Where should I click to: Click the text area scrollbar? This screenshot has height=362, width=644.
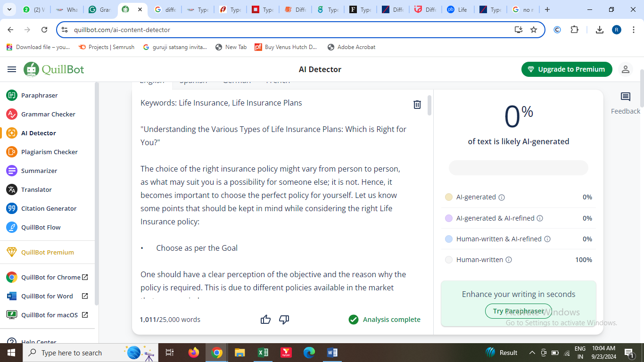(x=429, y=105)
